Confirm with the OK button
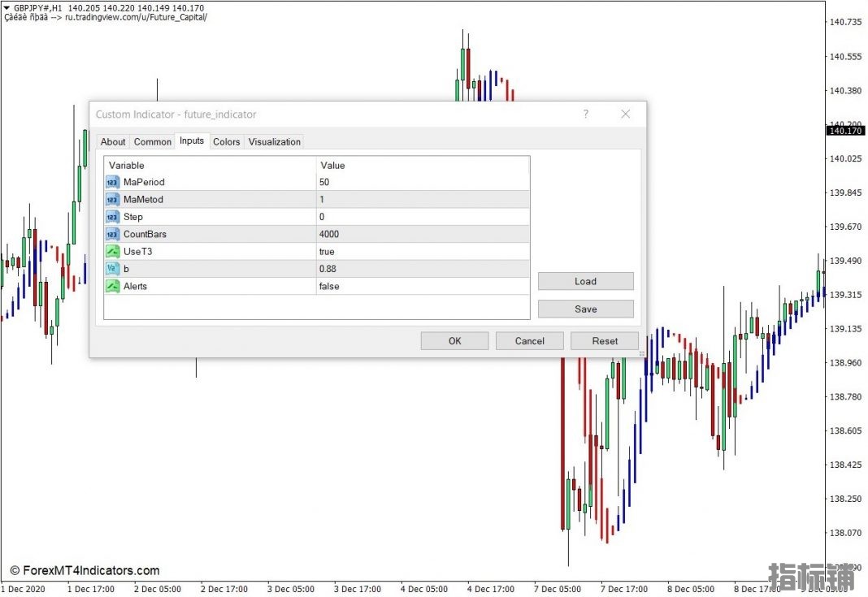 pyautogui.click(x=454, y=341)
